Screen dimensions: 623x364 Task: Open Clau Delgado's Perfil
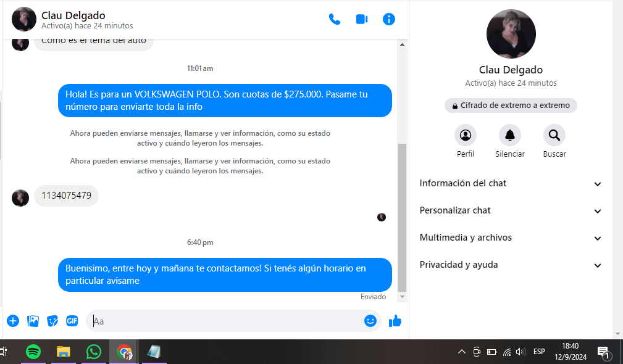[x=466, y=135]
